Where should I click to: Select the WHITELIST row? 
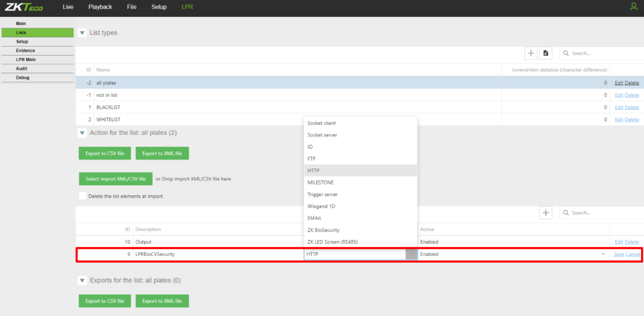[x=360, y=120]
